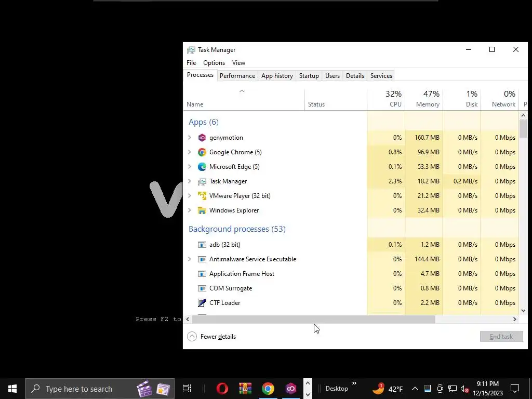Sort by the Status column header
Screen dimensions: 532x399
(x=336, y=99)
